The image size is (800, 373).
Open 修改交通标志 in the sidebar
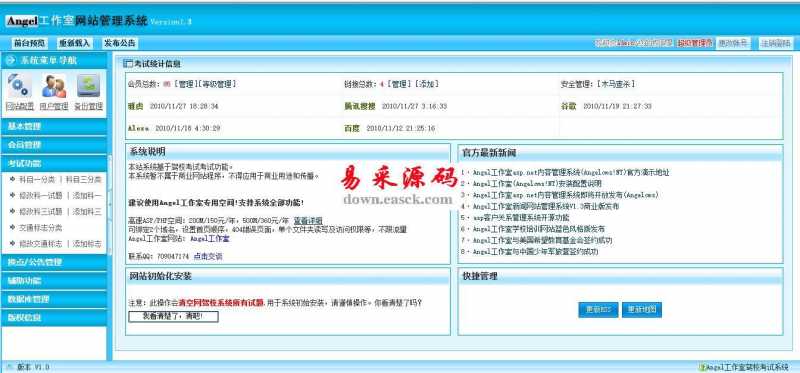coord(40,243)
